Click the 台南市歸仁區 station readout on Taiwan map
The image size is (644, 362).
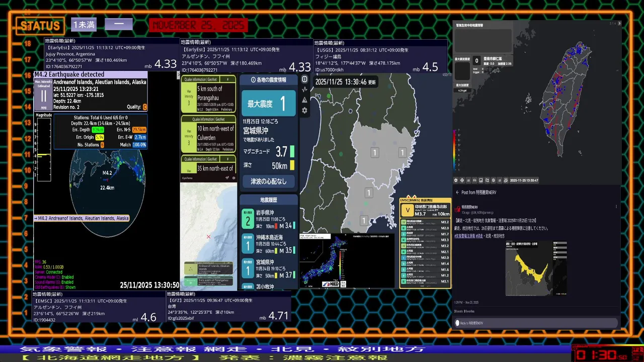click(x=493, y=61)
